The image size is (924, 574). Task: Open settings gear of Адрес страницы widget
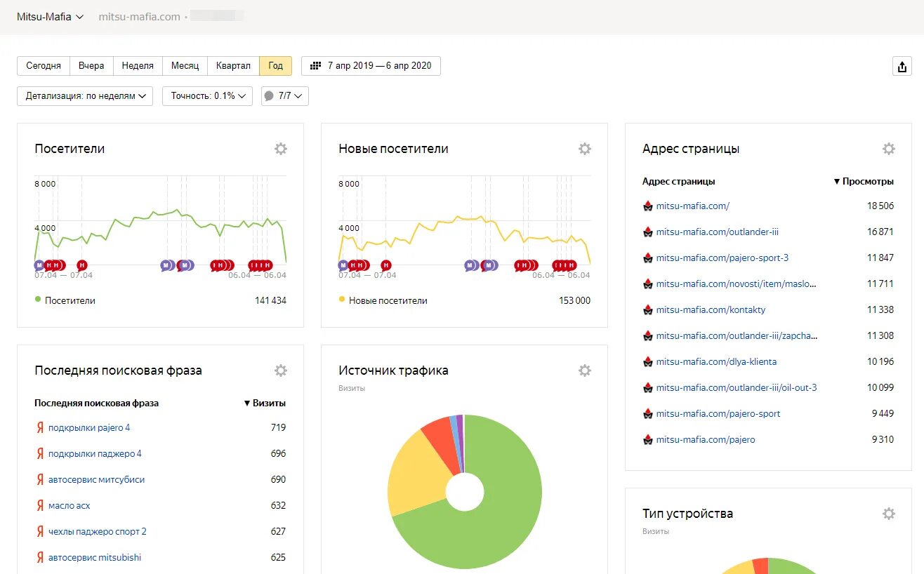[889, 149]
